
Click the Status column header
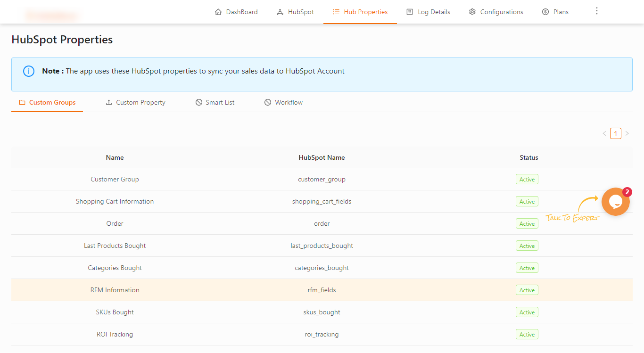[x=529, y=157]
